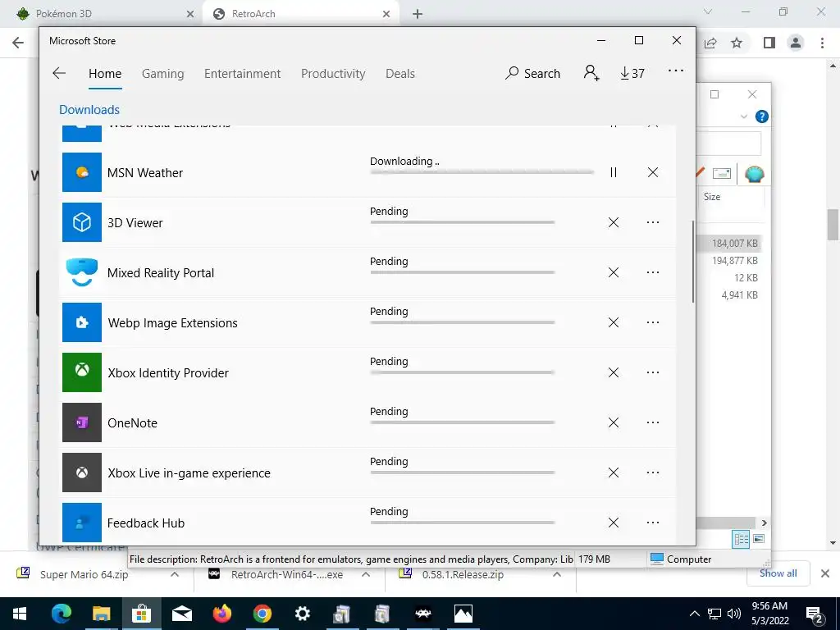The width and height of the screenshot is (840, 630).
Task: Open the notification center icon
Action: click(x=815, y=614)
